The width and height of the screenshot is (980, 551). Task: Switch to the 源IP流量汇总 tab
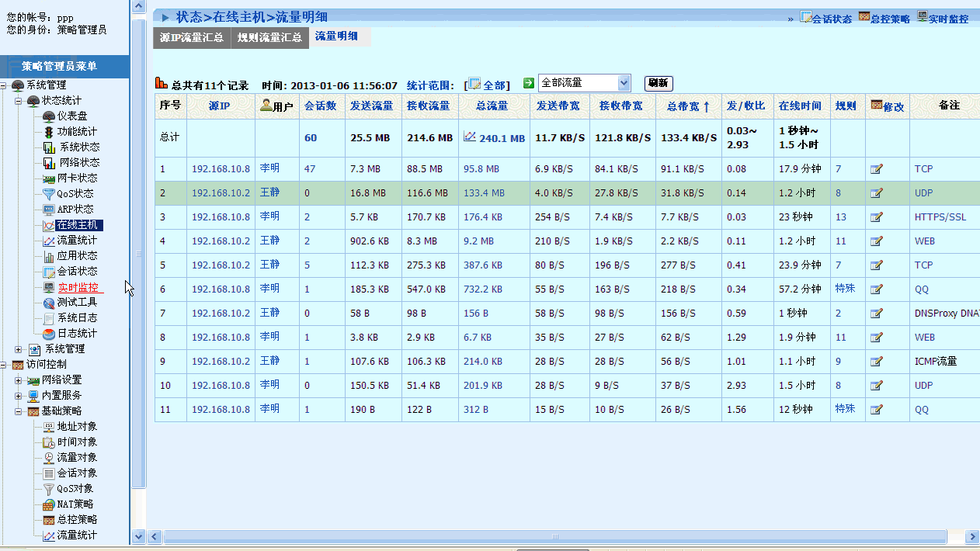192,37
